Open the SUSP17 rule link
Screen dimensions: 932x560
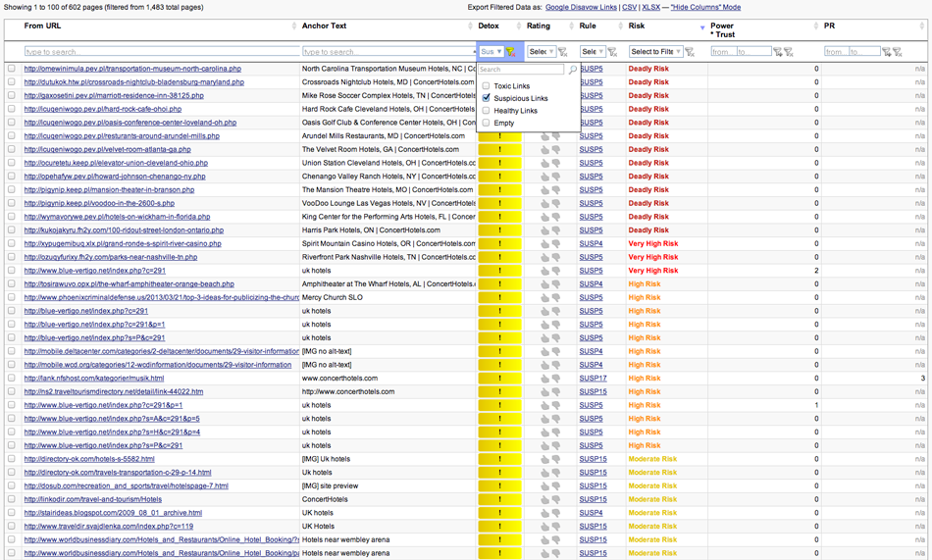coord(594,379)
